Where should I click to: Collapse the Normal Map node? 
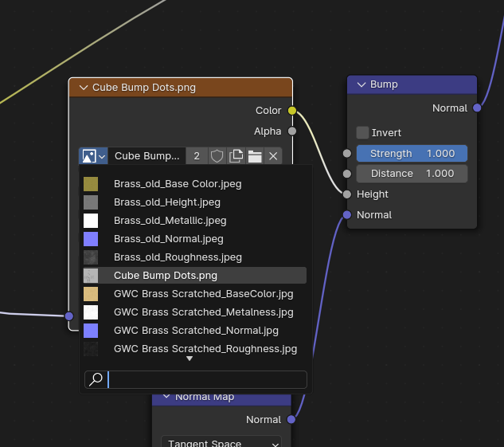166,397
